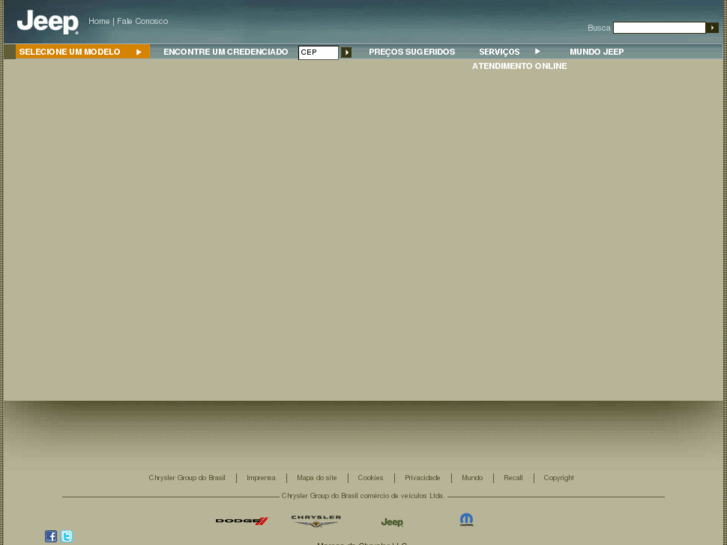Screen dimensions: 727x545
Task: Open Atendimento Online
Action: (519, 66)
